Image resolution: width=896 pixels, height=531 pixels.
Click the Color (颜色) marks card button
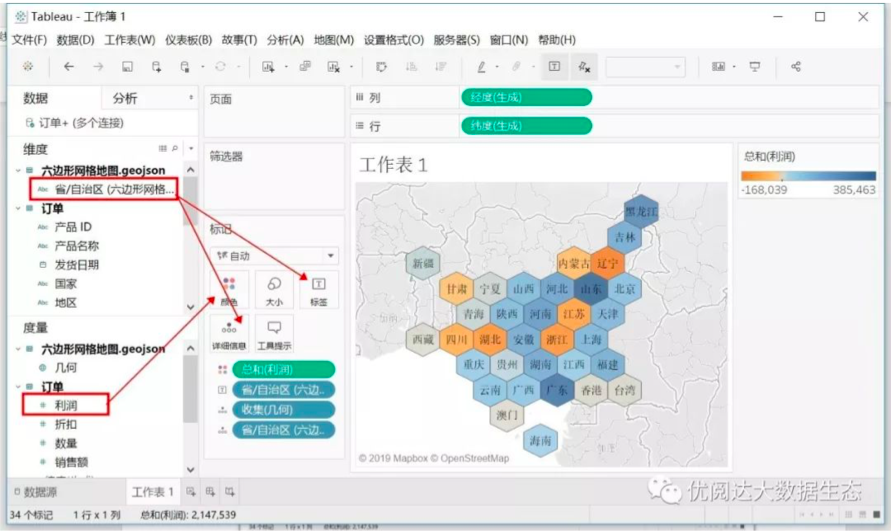point(229,288)
